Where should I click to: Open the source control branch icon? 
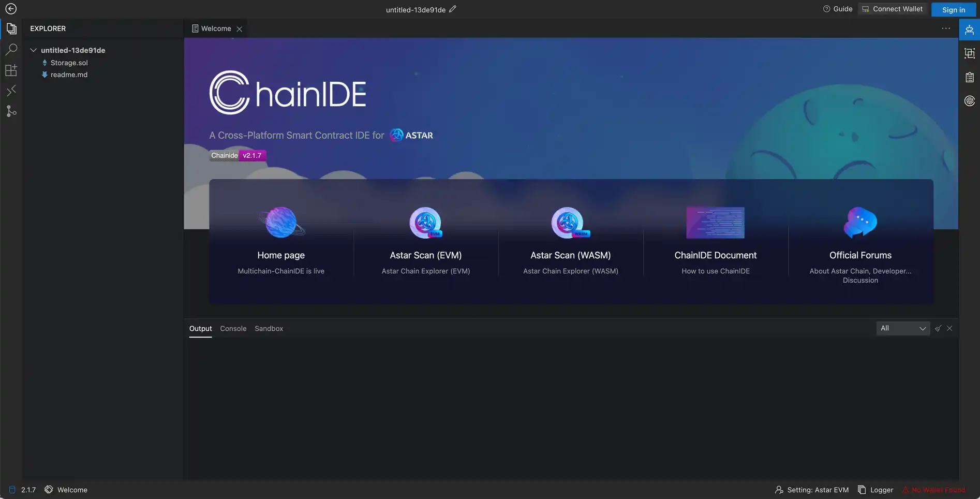coord(11,111)
